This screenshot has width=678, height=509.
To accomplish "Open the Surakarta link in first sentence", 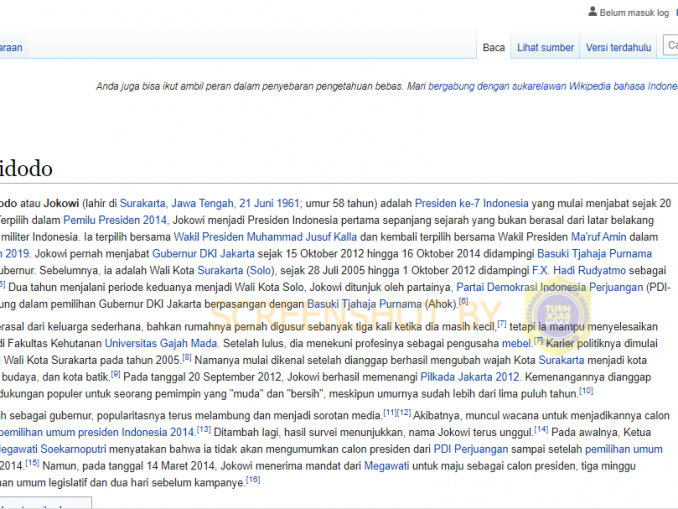I will click(142, 203).
